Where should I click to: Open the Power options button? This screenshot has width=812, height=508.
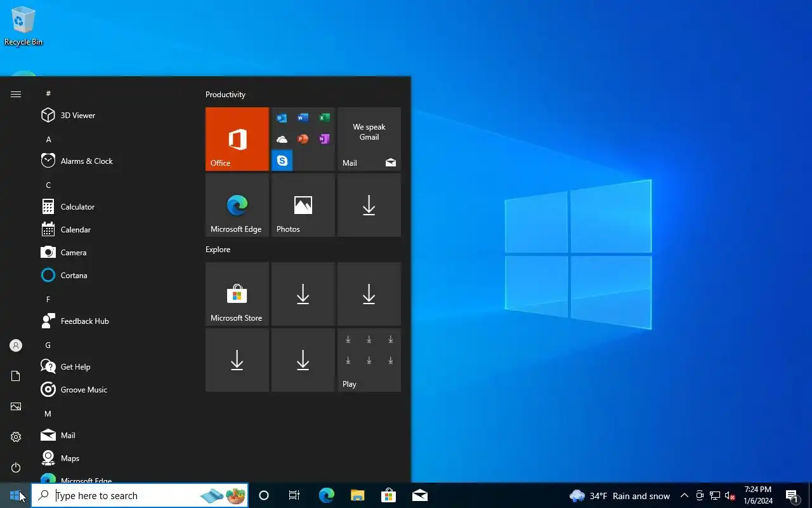click(16, 467)
